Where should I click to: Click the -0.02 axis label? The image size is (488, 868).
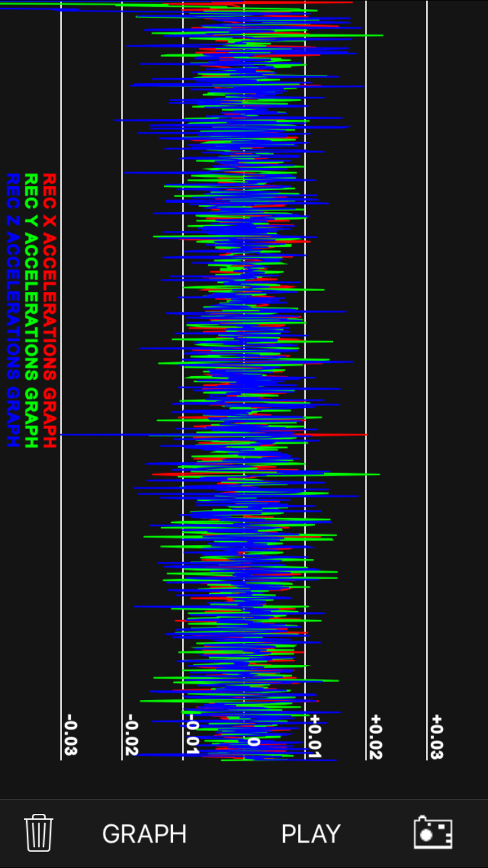coord(132,735)
